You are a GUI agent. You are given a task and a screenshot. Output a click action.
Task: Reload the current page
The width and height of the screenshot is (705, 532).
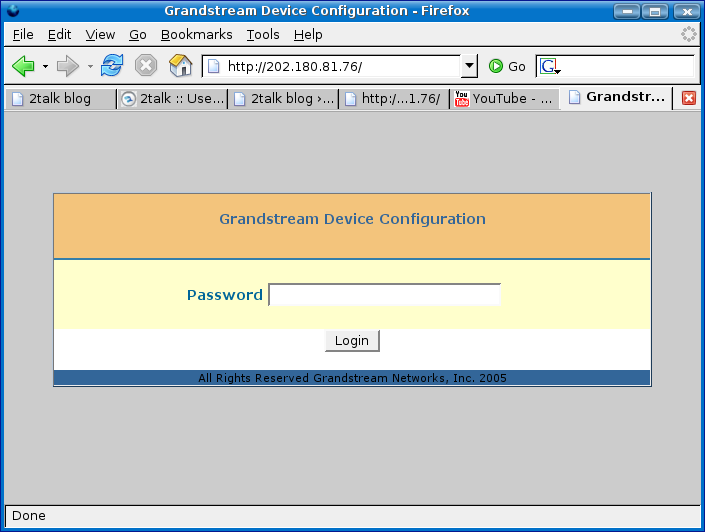tap(112, 66)
